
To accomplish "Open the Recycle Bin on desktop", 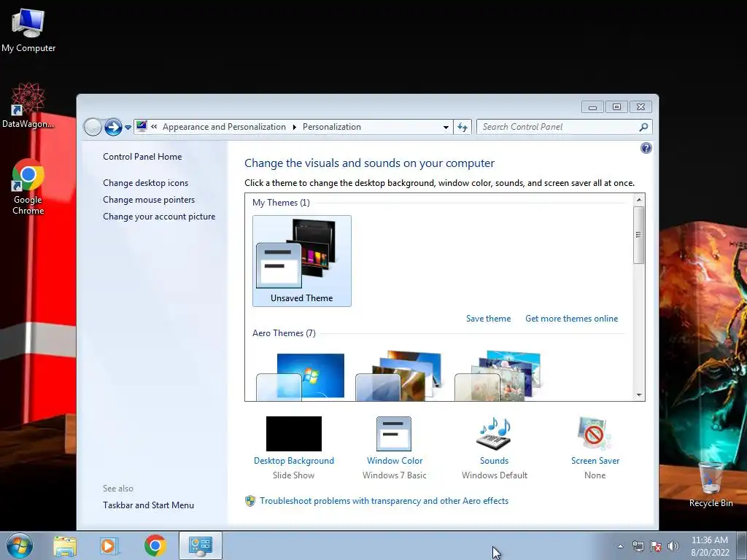I will (711, 484).
